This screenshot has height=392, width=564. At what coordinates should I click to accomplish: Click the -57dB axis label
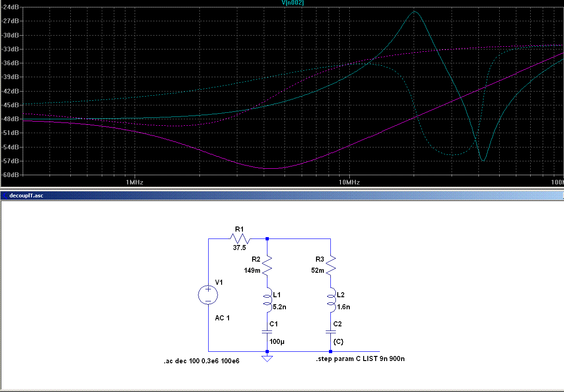[10, 161]
